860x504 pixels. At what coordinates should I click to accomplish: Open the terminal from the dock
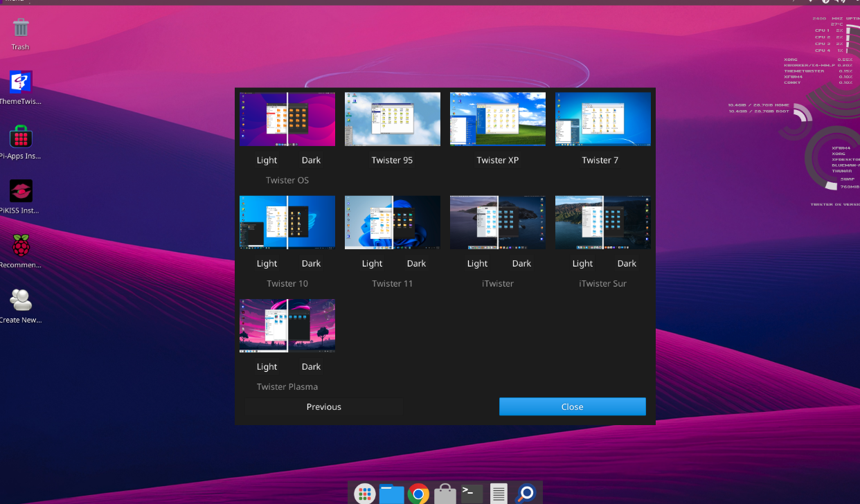[x=472, y=493]
